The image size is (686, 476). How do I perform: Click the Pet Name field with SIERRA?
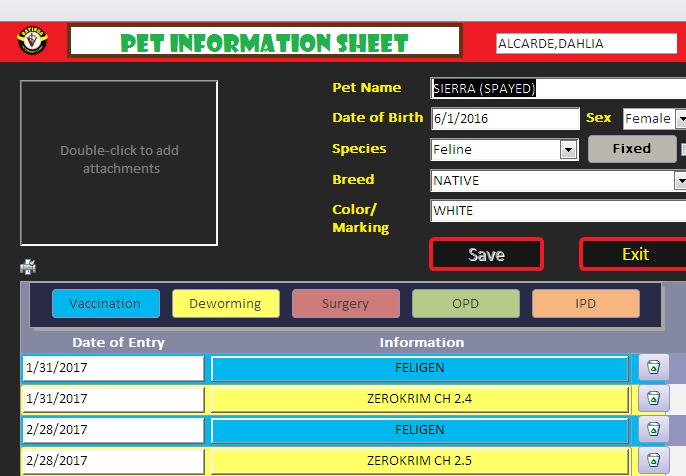(556, 88)
